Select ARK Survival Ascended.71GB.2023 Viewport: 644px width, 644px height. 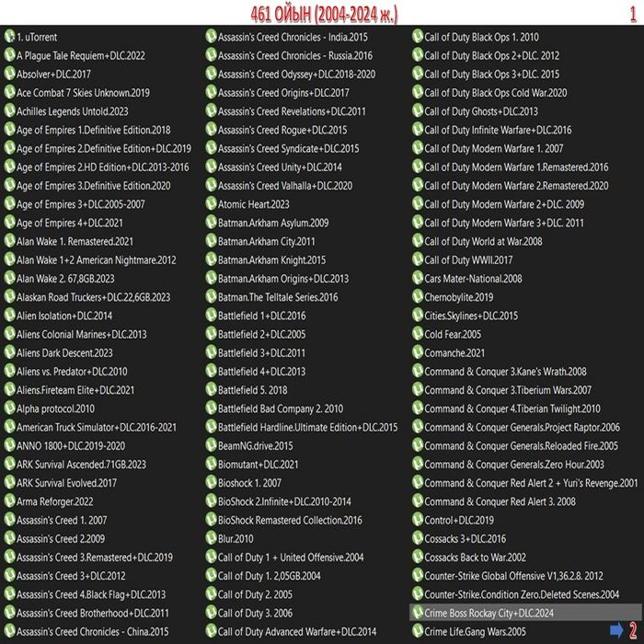click(x=81, y=464)
